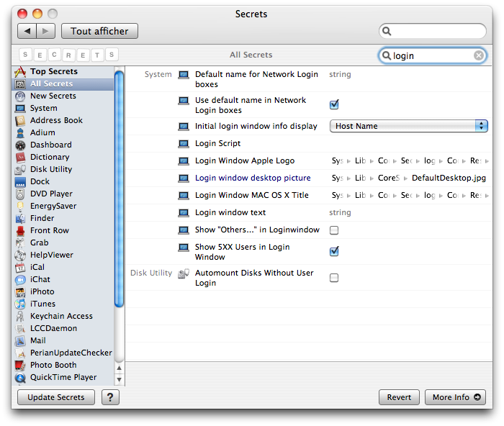Click the System group label in list
The width and height of the screenshot is (504, 426).
pyautogui.click(x=158, y=75)
